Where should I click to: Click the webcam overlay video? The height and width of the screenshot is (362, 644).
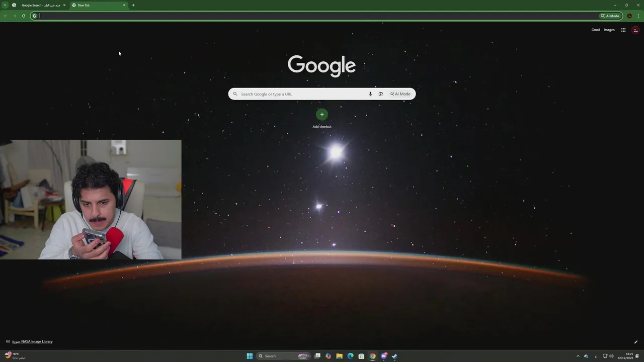click(x=91, y=200)
